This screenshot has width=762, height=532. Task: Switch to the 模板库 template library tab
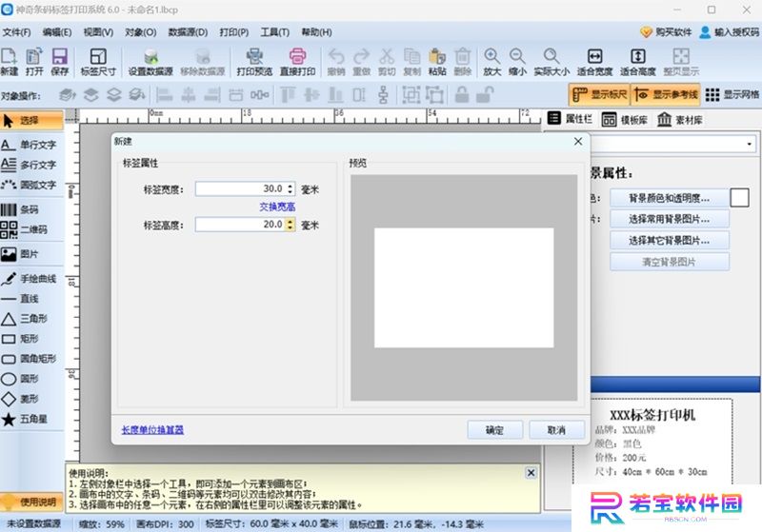pos(625,119)
